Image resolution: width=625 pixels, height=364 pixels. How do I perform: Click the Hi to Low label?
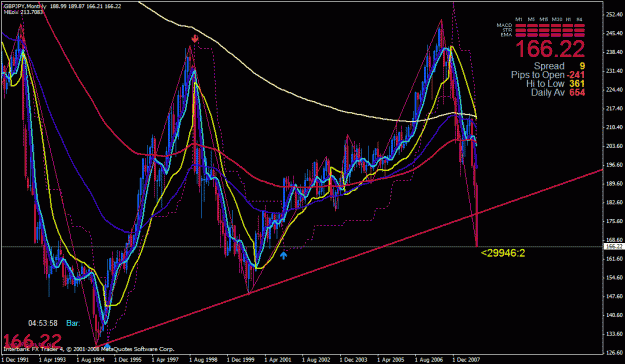tap(545, 84)
